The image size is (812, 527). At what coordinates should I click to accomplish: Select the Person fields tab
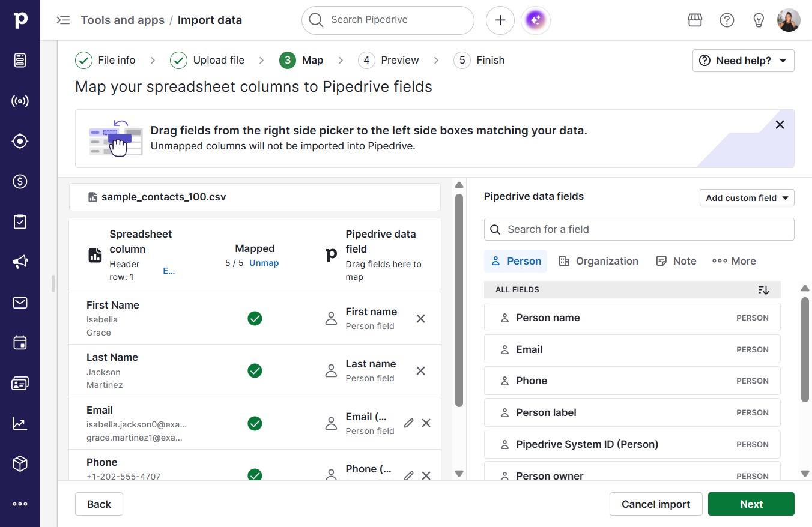coord(516,261)
